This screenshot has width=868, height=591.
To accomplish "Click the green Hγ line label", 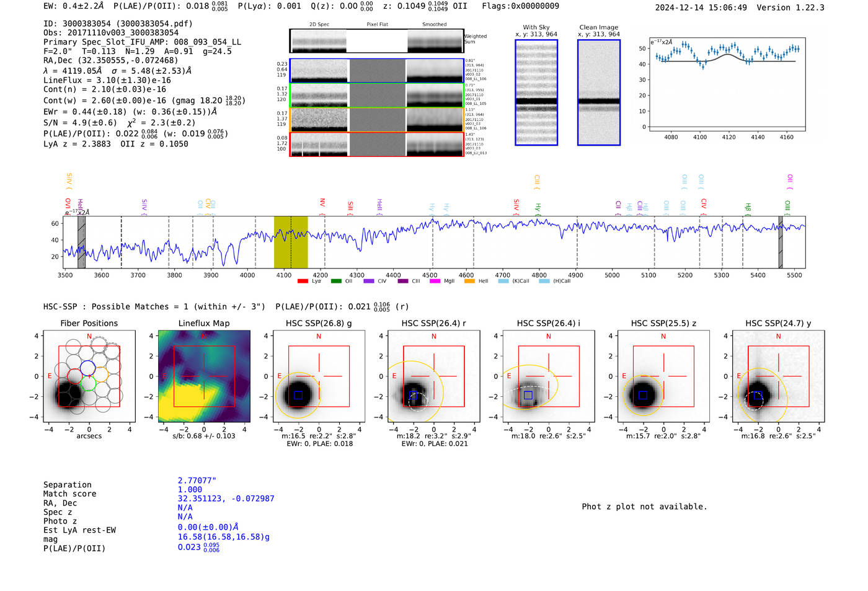I will 538,209.
